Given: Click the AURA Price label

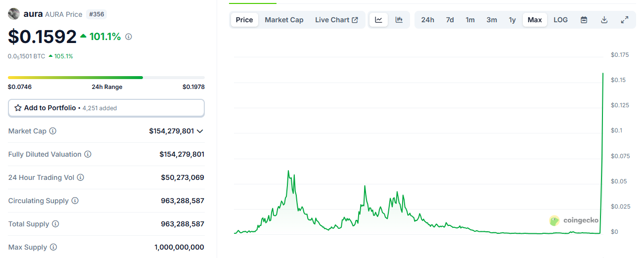Looking at the screenshot, I should (x=63, y=14).
